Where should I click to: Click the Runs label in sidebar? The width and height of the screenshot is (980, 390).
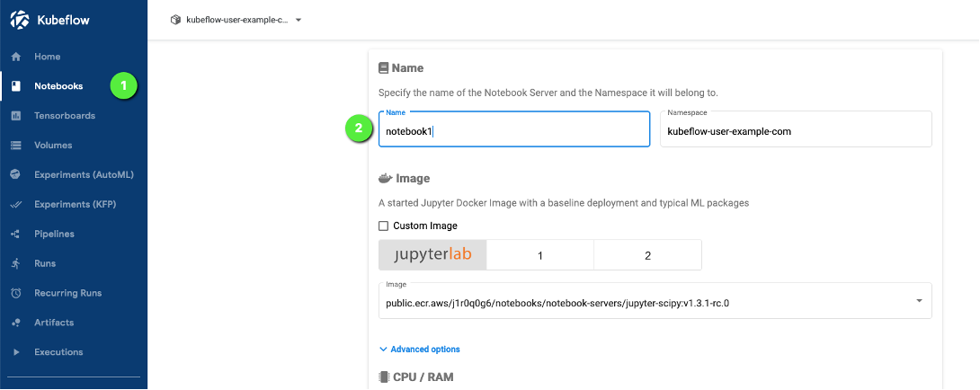45,264
